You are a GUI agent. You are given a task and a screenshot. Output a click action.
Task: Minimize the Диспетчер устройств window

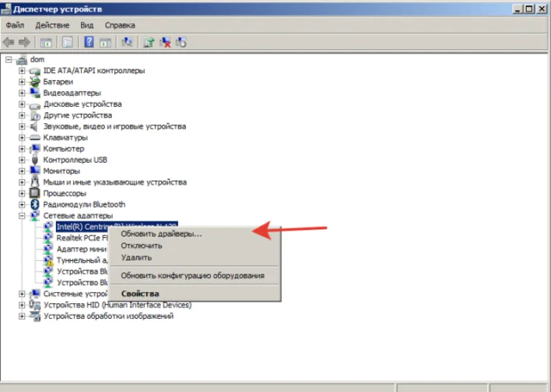pos(517,9)
